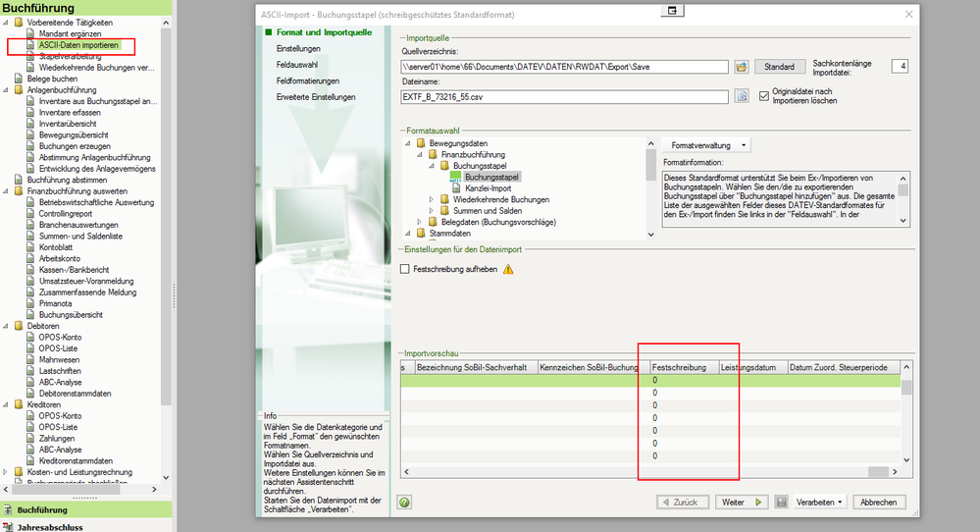Click the green help question mark icon
The image size is (980, 532).
click(x=404, y=502)
